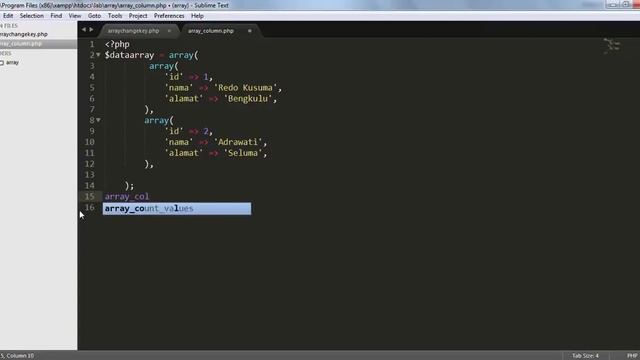Choose array_count_values autocomplete suggestion
640x360 pixels.
[x=177, y=209]
